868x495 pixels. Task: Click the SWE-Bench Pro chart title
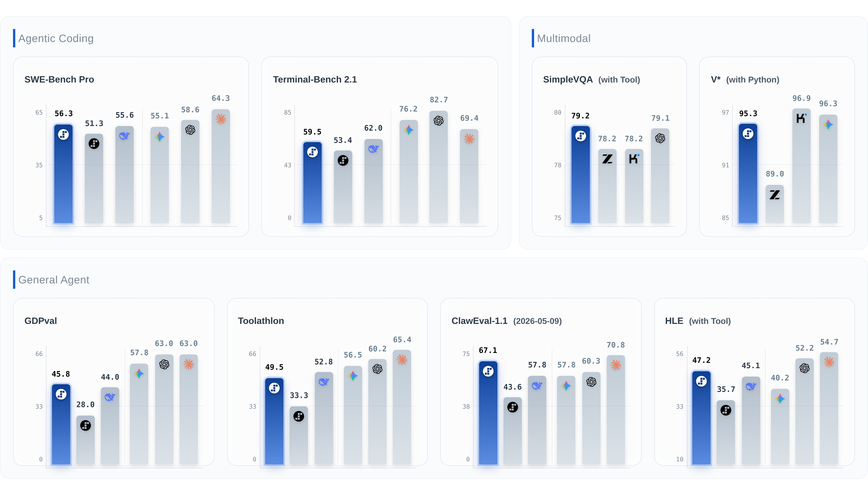[59, 79]
